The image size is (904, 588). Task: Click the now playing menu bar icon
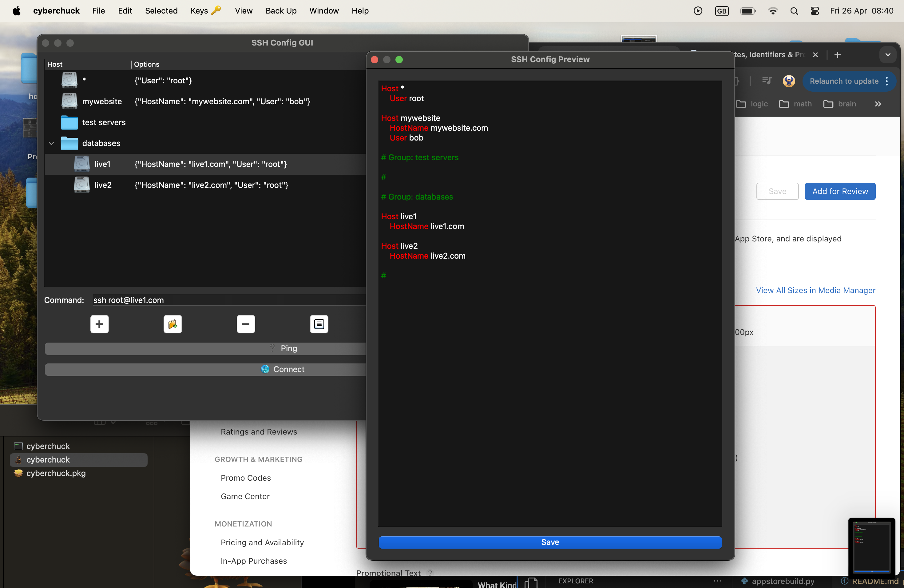click(698, 11)
